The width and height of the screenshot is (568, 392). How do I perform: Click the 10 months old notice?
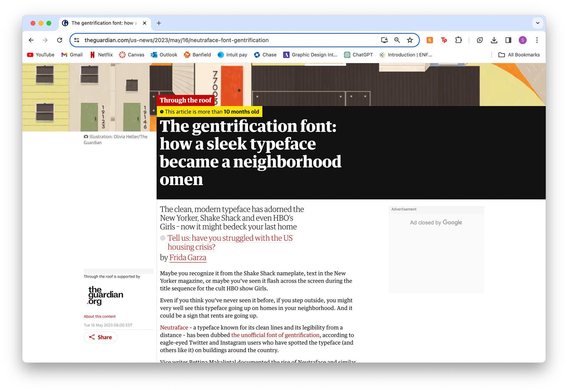coord(209,112)
